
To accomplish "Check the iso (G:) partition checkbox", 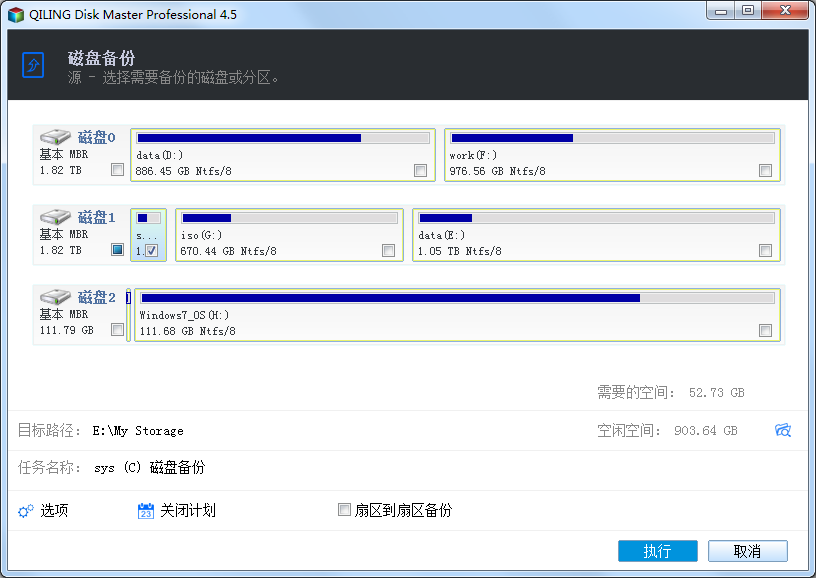I will tap(389, 250).
